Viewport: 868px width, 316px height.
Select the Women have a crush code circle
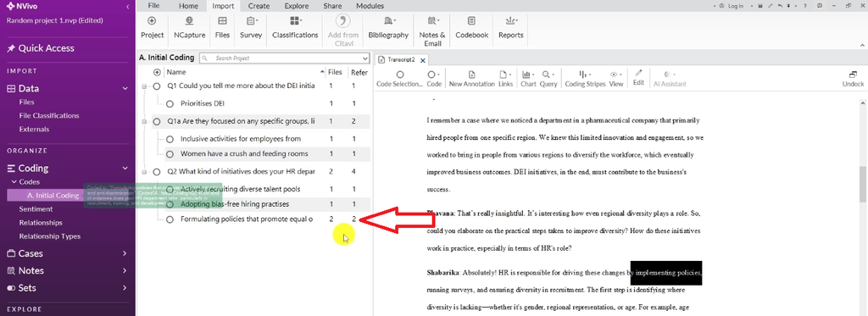(x=170, y=154)
